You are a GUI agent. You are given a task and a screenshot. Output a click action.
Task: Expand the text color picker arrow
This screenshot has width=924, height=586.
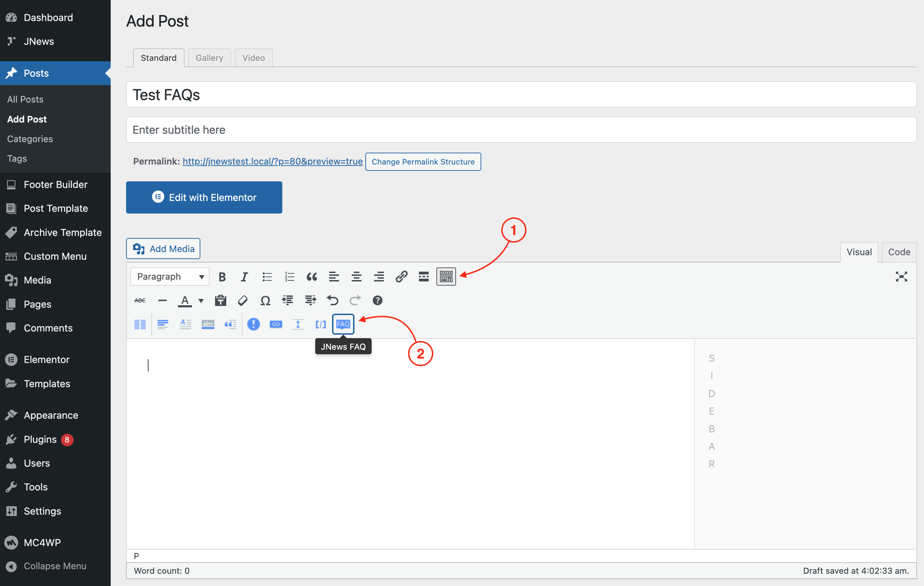tap(201, 301)
